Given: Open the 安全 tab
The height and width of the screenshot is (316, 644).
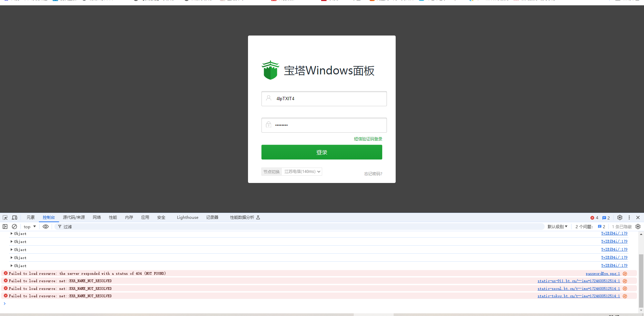Looking at the screenshot, I should click(x=161, y=217).
